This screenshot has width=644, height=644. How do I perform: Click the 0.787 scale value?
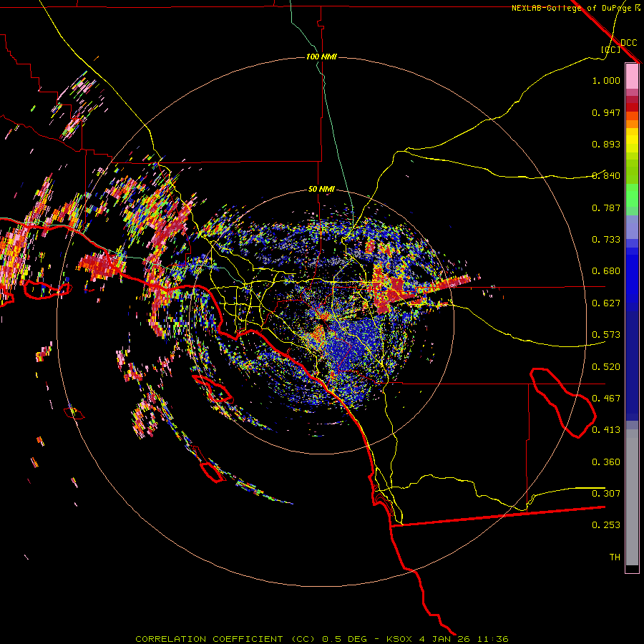click(606, 208)
